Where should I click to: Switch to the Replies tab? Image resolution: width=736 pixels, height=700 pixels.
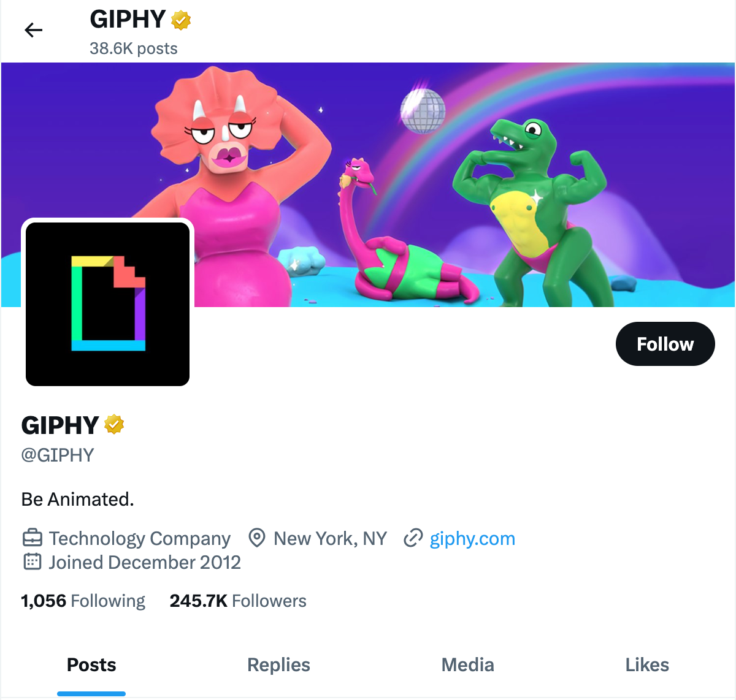[278, 665]
